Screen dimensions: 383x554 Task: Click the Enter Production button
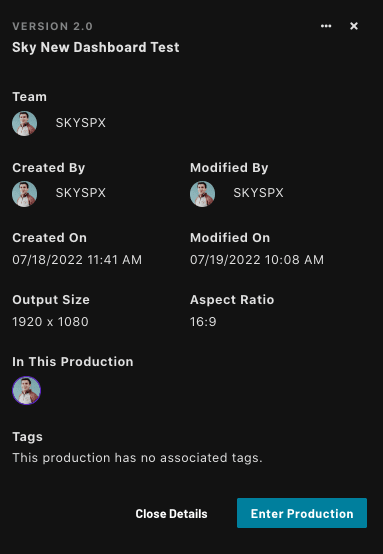point(302,513)
